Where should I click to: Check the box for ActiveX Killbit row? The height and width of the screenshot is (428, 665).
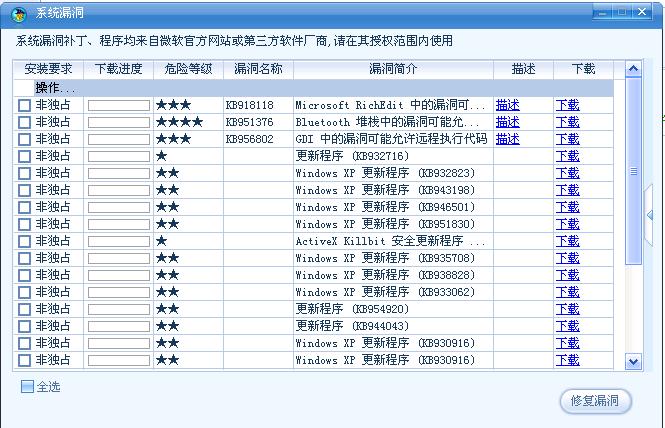(25, 241)
